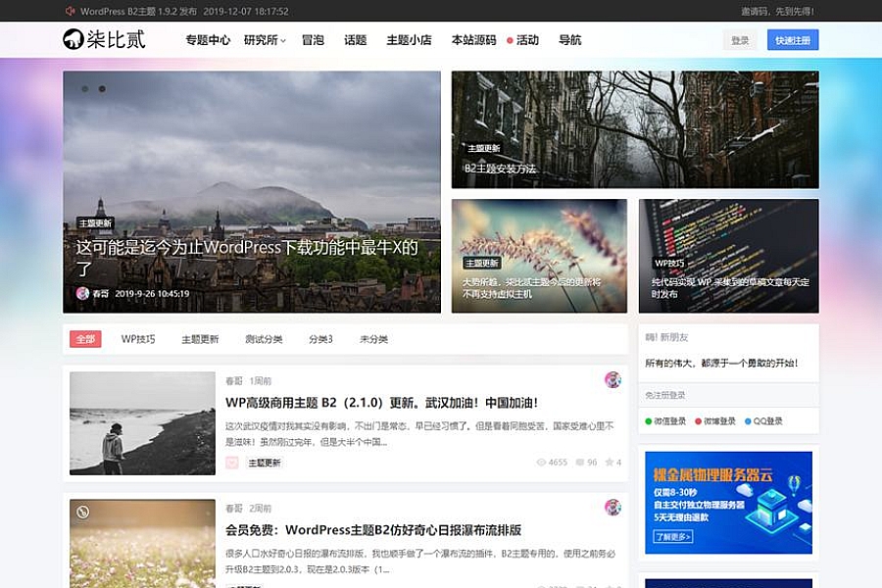Open the flower field post thumbnail
Image resolution: width=882 pixels, height=588 pixels.
pyautogui.click(x=142, y=544)
